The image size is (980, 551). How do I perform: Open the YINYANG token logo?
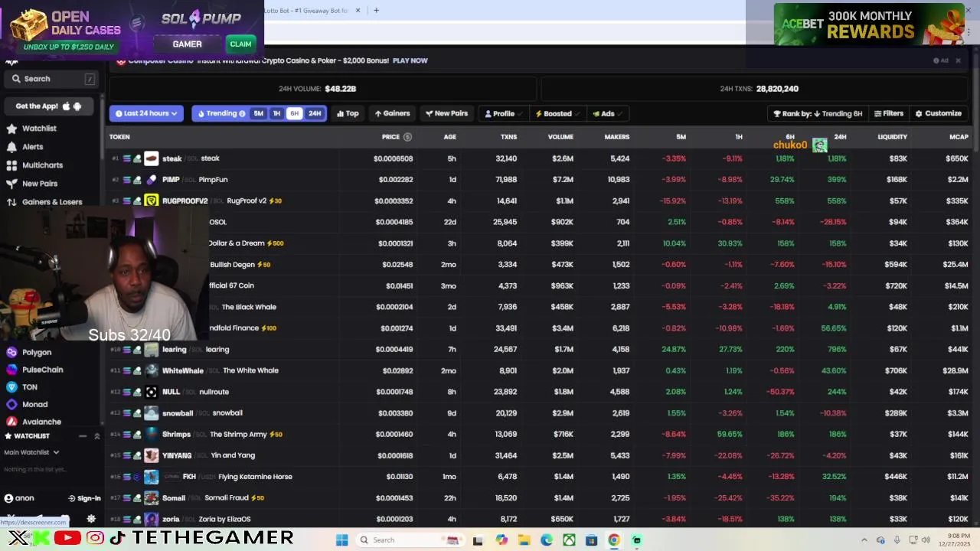(x=151, y=455)
